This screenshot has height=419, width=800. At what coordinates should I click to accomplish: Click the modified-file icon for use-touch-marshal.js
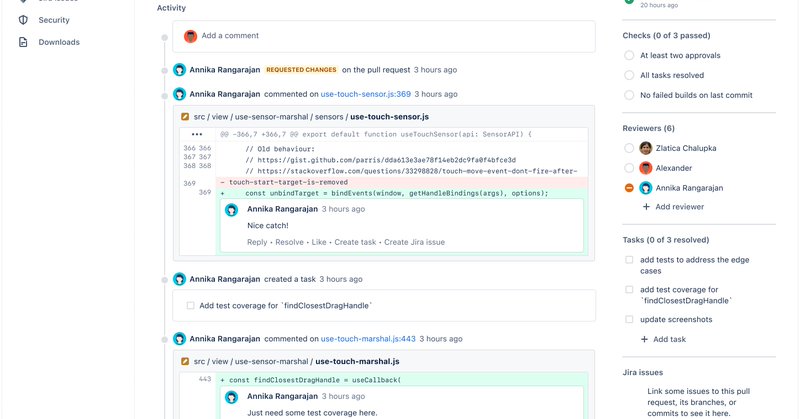(185, 361)
